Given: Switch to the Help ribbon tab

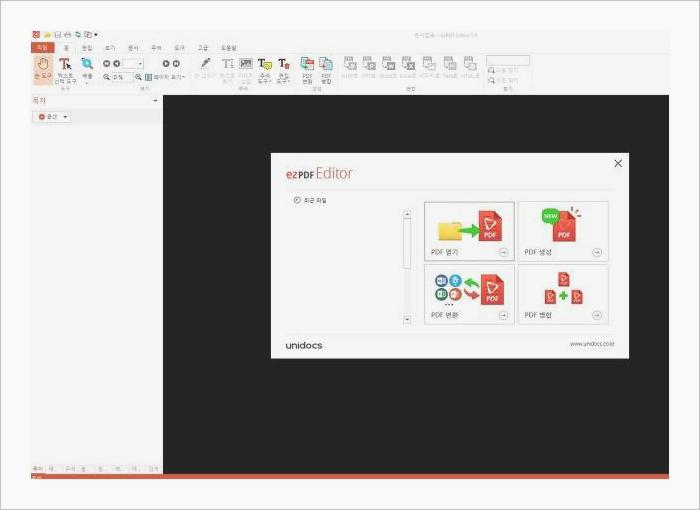Looking at the screenshot, I should 229,48.
